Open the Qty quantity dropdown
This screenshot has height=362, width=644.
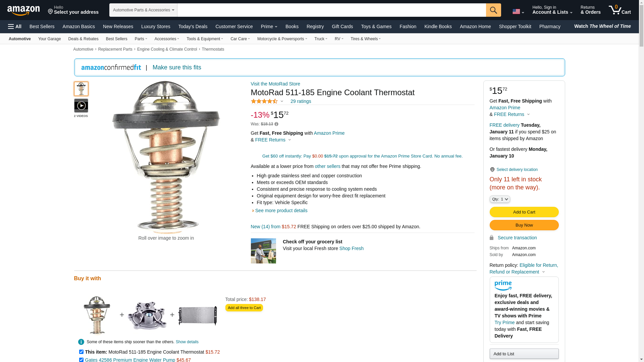tap(500, 199)
